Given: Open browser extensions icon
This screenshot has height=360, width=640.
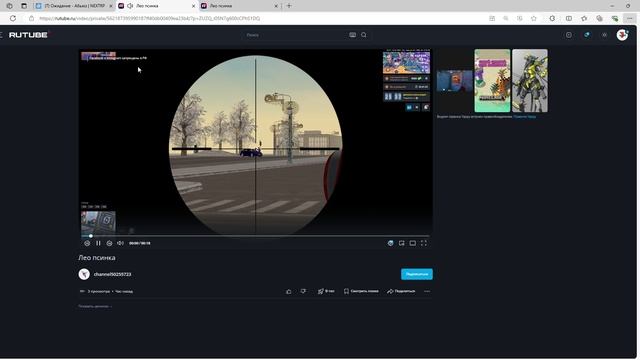Looking at the screenshot, I should (x=552, y=18).
